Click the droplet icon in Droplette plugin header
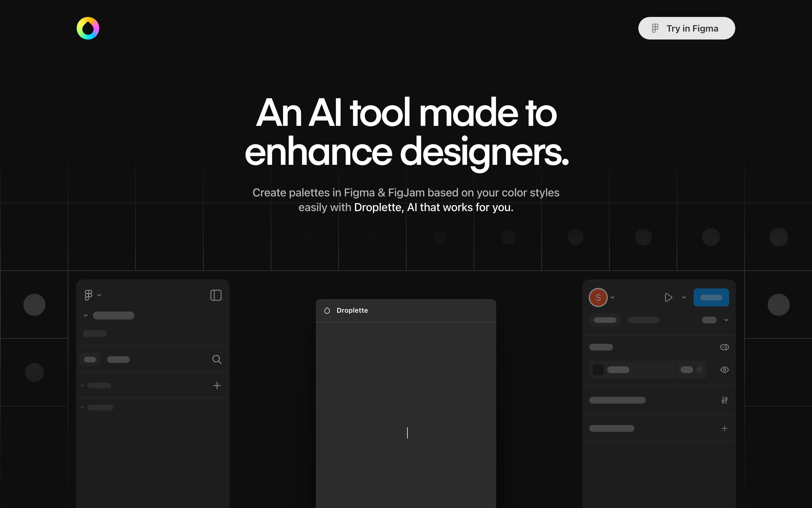The width and height of the screenshot is (812, 508). [x=327, y=310]
